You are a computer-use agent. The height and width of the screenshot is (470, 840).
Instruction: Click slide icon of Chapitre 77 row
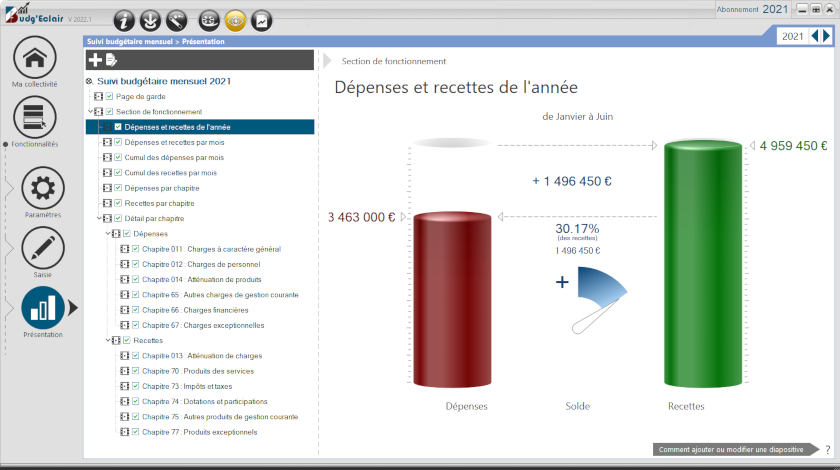125,432
